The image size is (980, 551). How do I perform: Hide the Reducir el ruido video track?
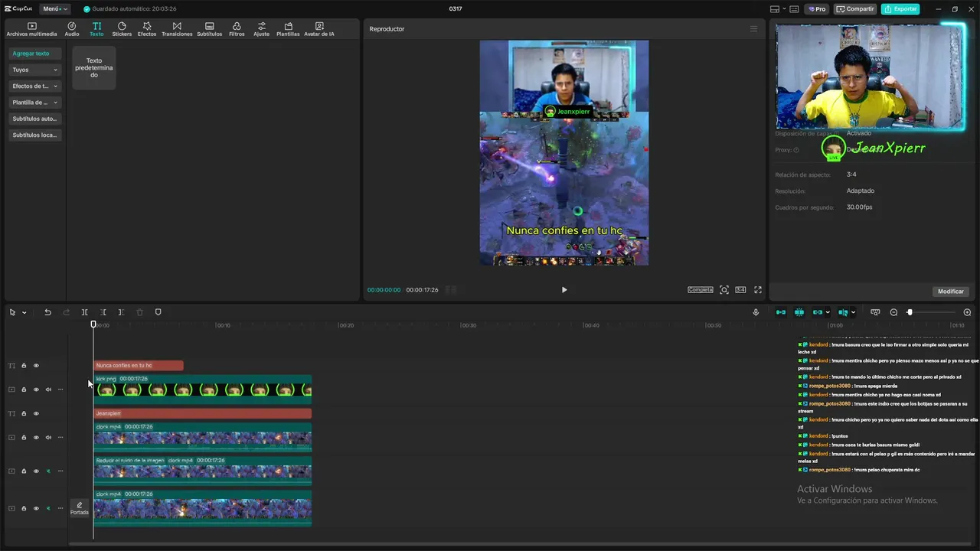tap(36, 471)
